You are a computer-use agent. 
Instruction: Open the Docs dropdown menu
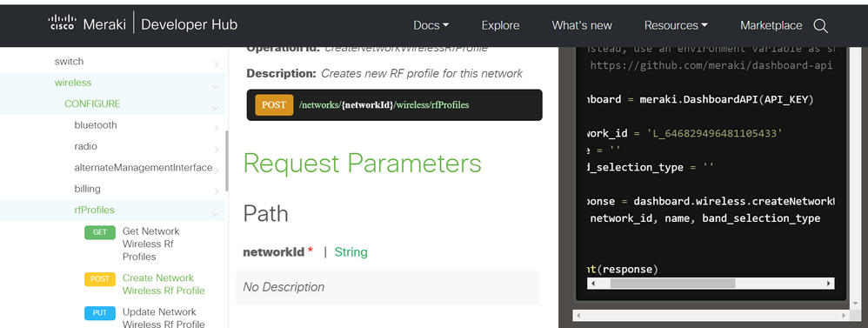click(431, 25)
